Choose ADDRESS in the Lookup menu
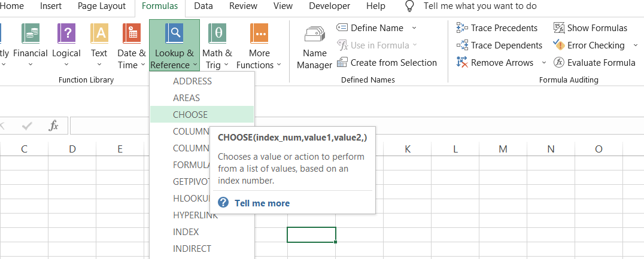 click(192, 81)
